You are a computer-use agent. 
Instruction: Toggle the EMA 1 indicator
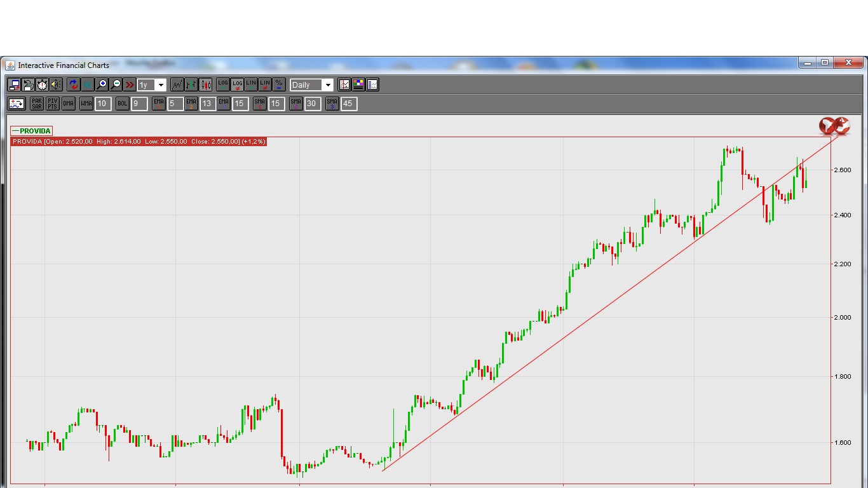(159, 104)
